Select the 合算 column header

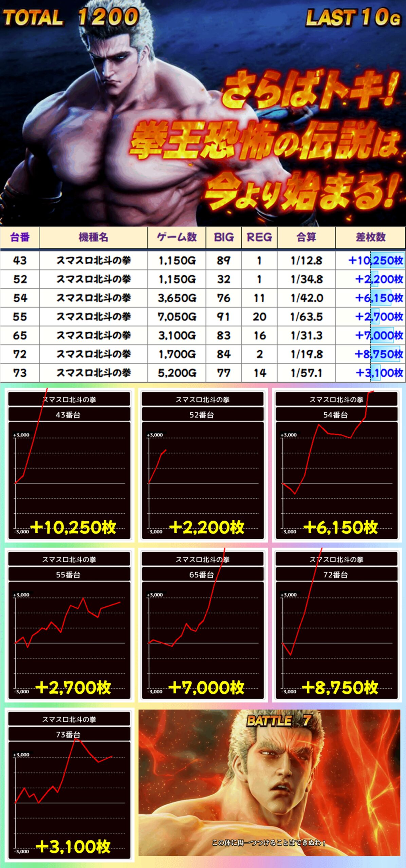[x=306, y=237]
